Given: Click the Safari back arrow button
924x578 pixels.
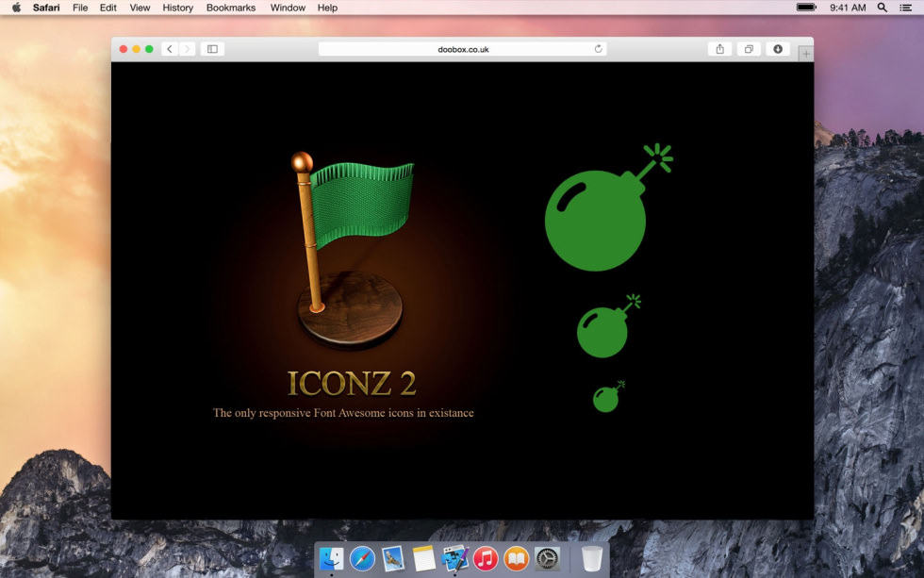Looking at the screenshot, I should (170, 49).
